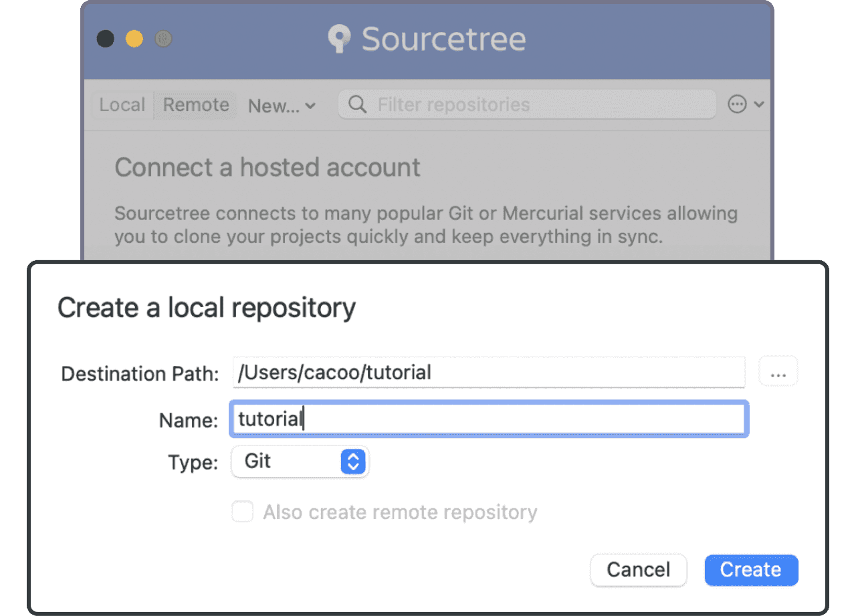Cancel the local repository dialog
This screenshot has width=856, height=616.
point(638,570)
